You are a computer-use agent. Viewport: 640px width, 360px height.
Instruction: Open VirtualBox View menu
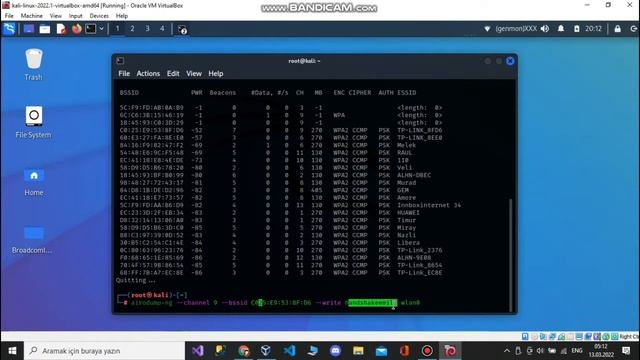[x=56, y=16]
